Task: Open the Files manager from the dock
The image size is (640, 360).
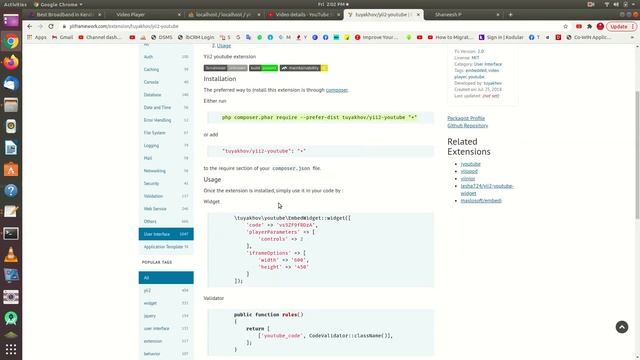Action: click(11, 105)
